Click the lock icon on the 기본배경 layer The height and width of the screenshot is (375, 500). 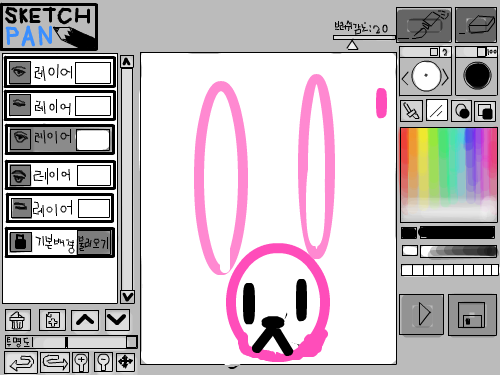20,241
